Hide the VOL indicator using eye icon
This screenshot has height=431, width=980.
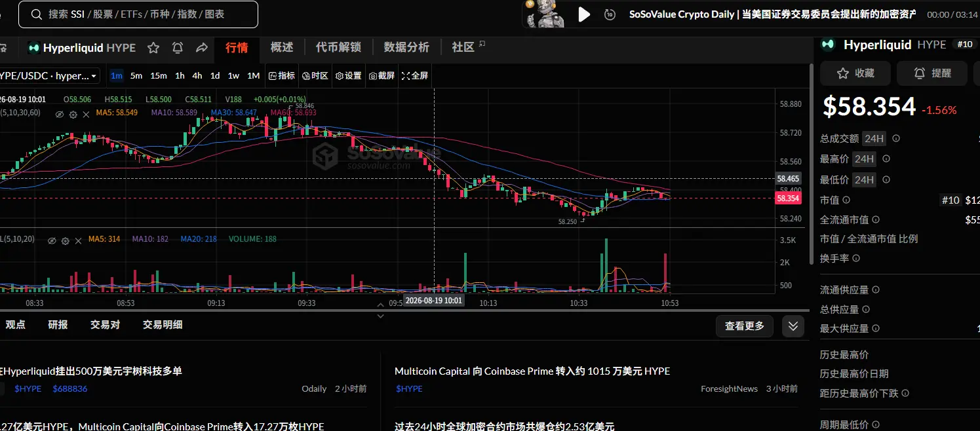pos(52,240)
